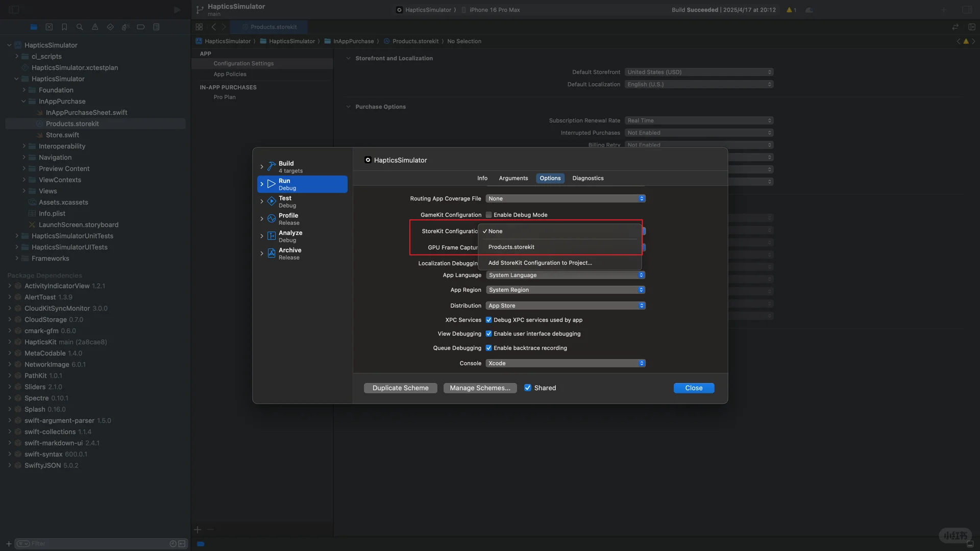Select the Build action hammer icon

click(272, 167)
